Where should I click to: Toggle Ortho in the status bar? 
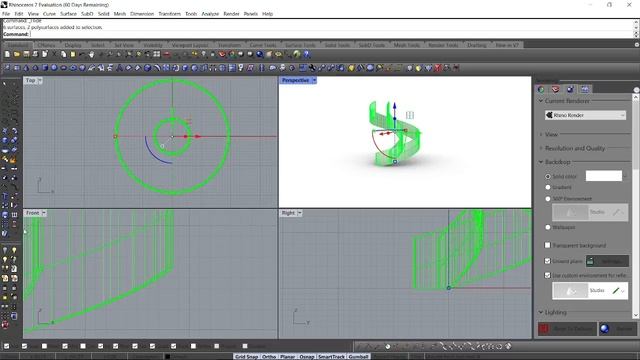(269, 356)
